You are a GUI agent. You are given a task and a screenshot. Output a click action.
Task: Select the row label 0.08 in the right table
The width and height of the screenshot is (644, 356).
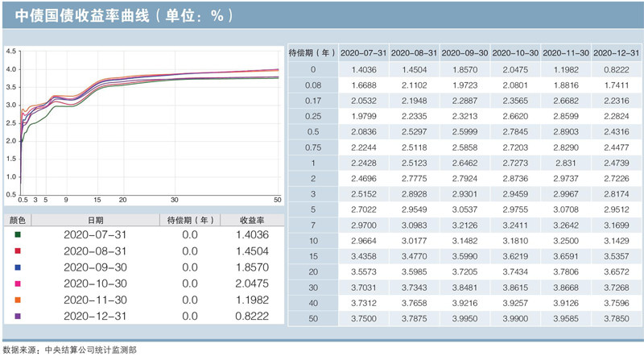point(312,85)
